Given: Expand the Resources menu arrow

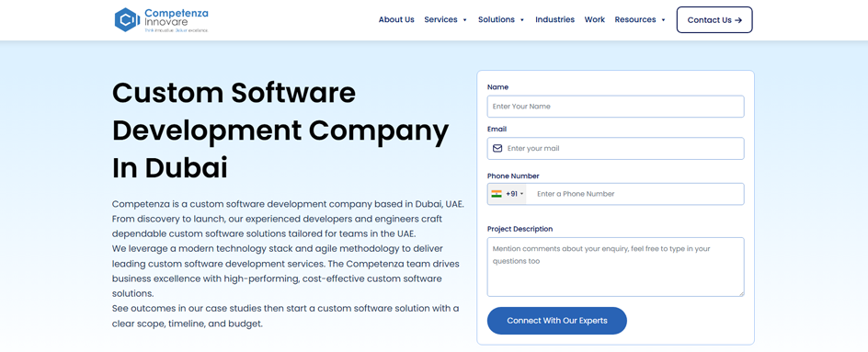Looking at the screenshot, I should click(663, 20).
